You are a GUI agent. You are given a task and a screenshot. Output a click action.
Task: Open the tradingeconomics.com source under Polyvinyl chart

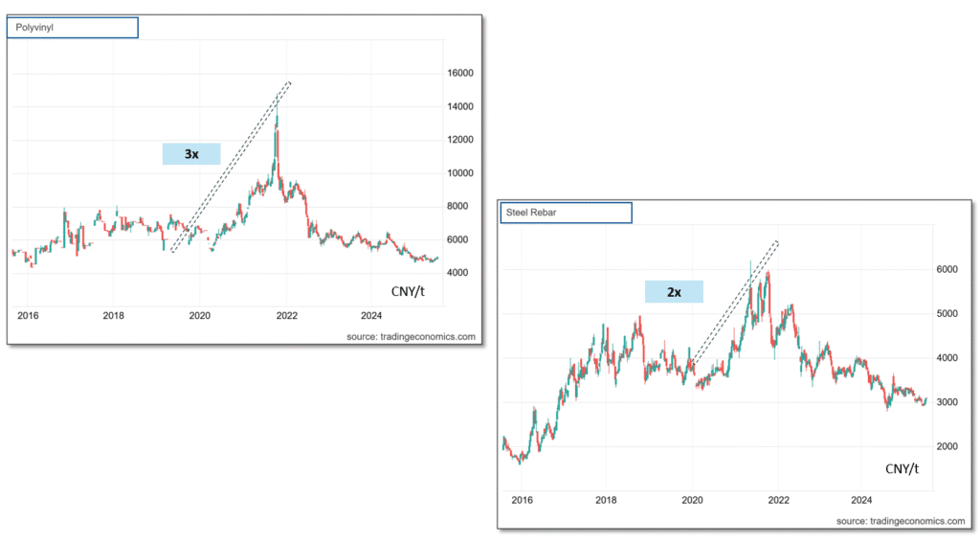411,336
